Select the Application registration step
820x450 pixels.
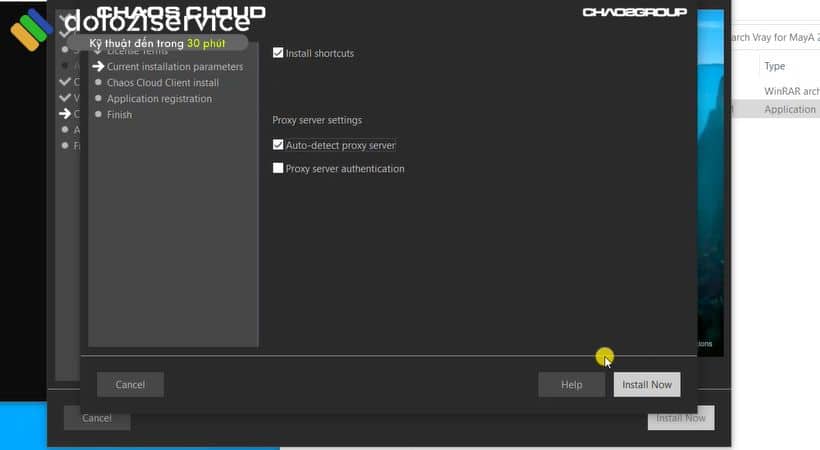pos(159,99)
